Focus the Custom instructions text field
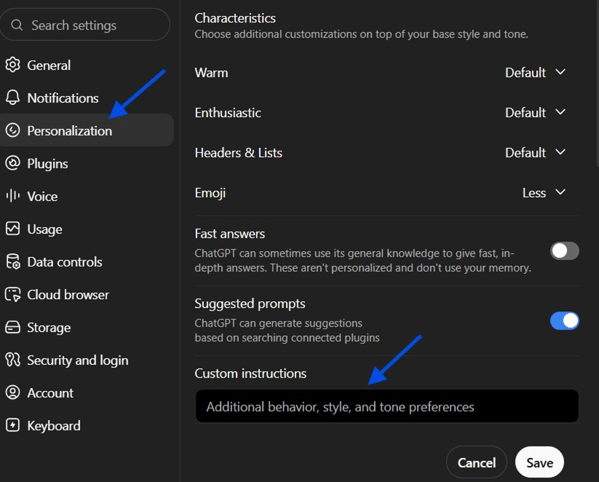 pyautogui.click(x=387, y=406)
